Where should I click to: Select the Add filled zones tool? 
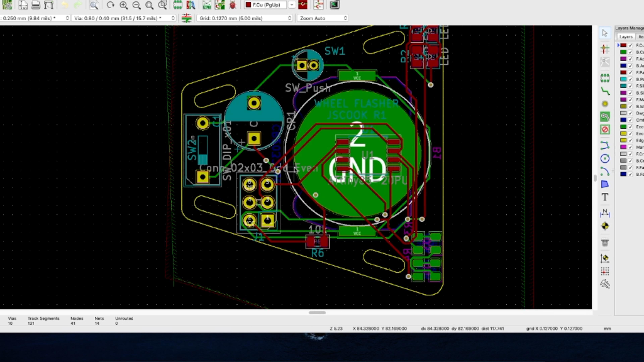click(x=605, y=117)
